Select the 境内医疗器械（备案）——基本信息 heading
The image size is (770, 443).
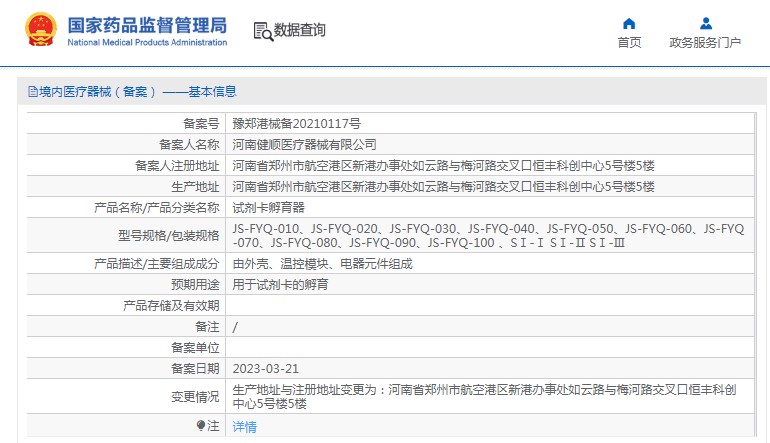pos(138,92)
